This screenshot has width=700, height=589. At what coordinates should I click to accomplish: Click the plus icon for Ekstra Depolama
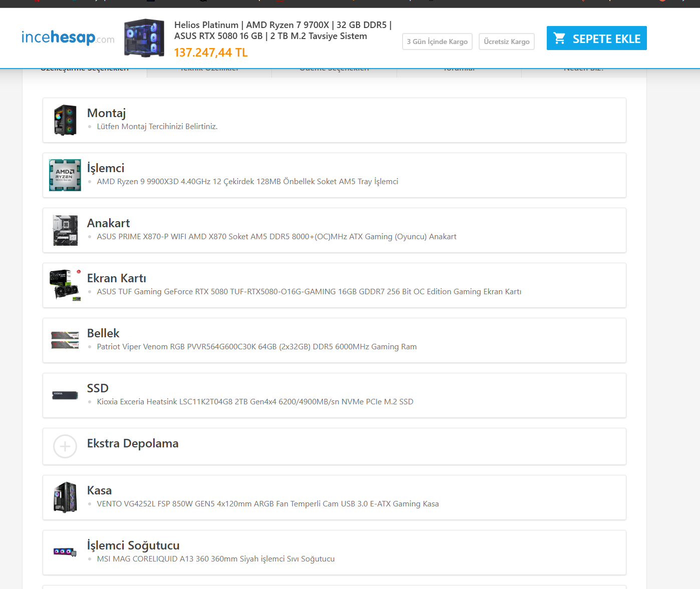click(x=65, y=446)
